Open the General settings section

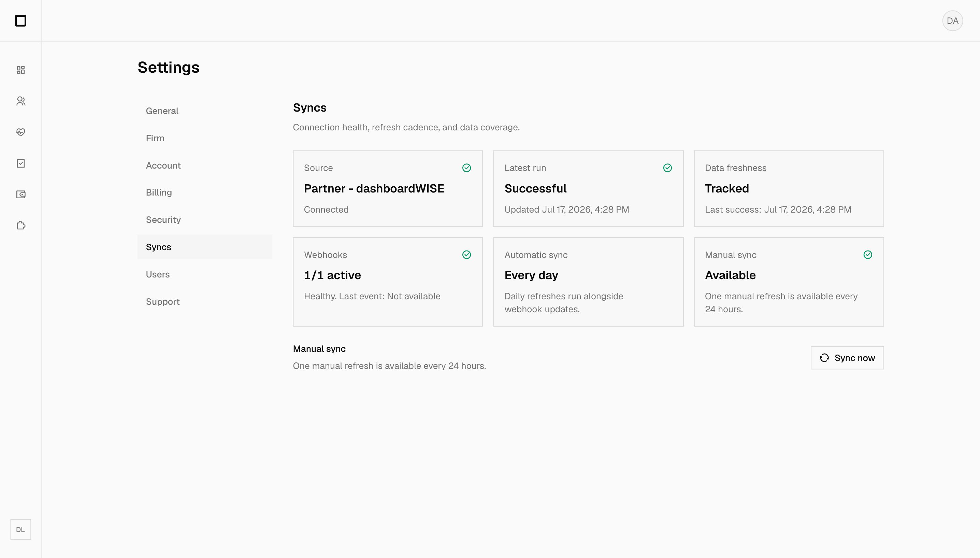click(x=204, y=111)
